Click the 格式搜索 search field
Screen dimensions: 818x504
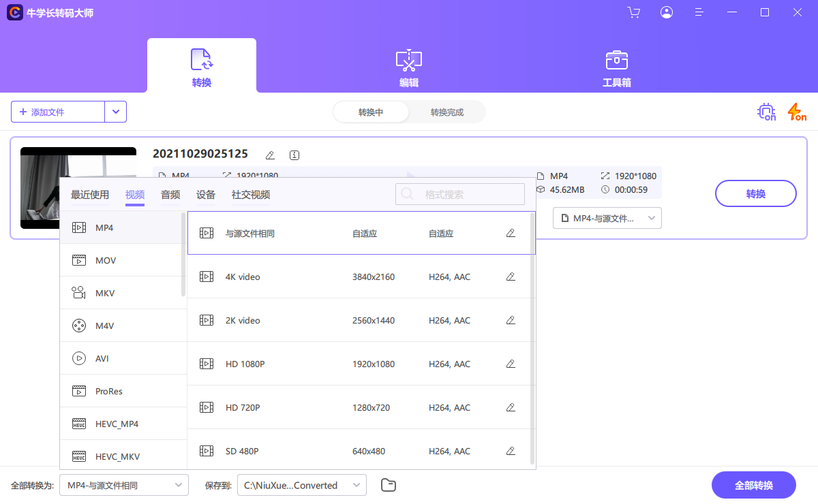tap(460, 194)
